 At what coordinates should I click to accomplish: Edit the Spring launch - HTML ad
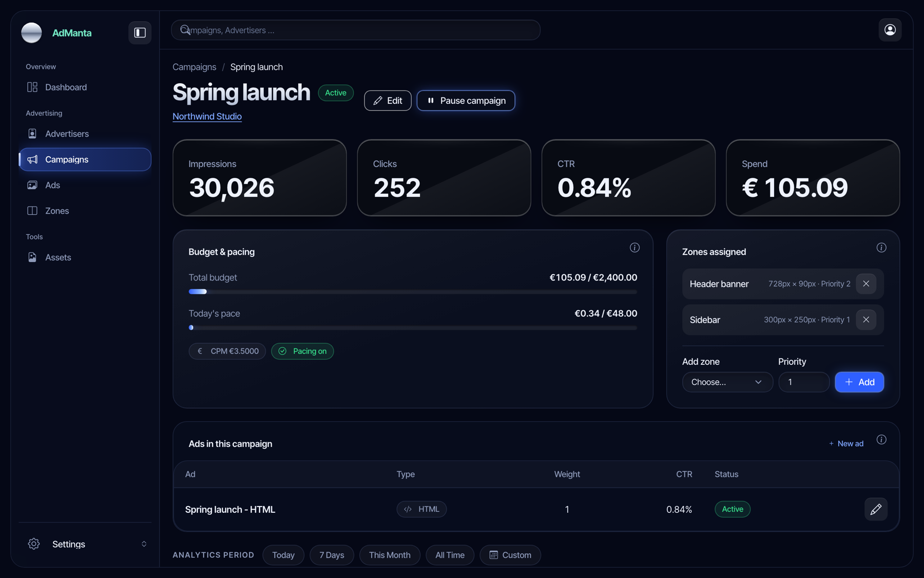click(875, 509)
